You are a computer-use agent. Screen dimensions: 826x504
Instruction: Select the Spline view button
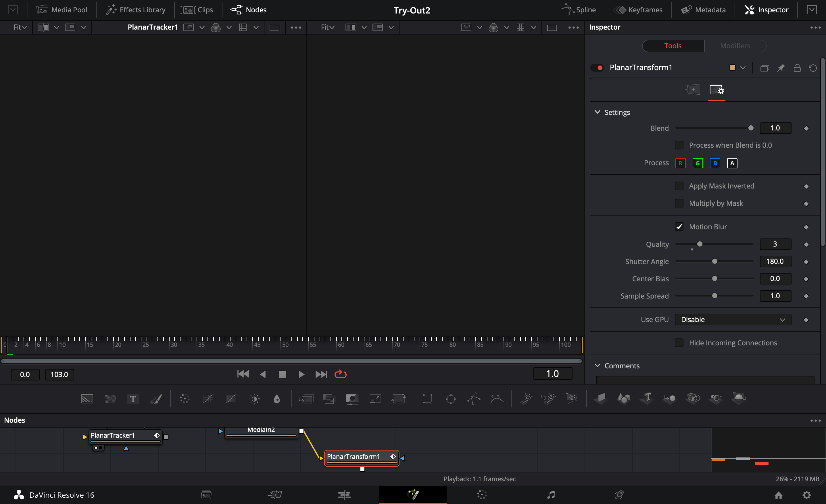point(581,9)
